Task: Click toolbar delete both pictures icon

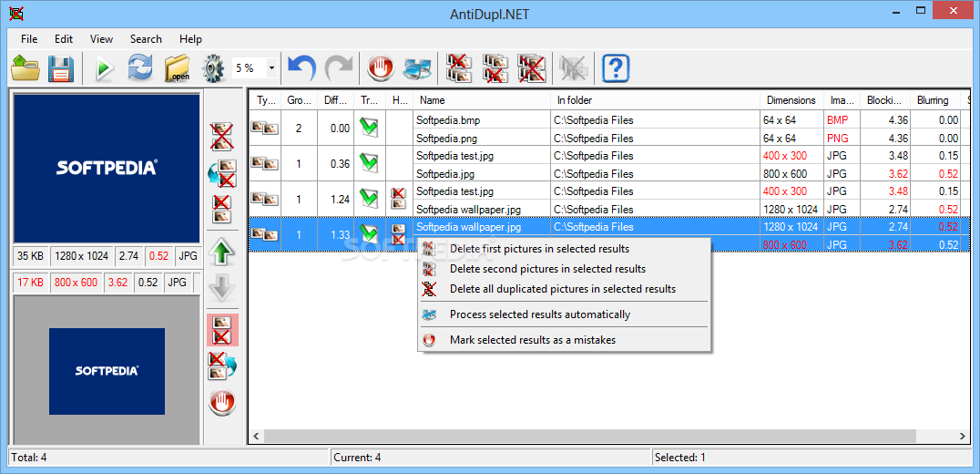Action: click(532, 67)
